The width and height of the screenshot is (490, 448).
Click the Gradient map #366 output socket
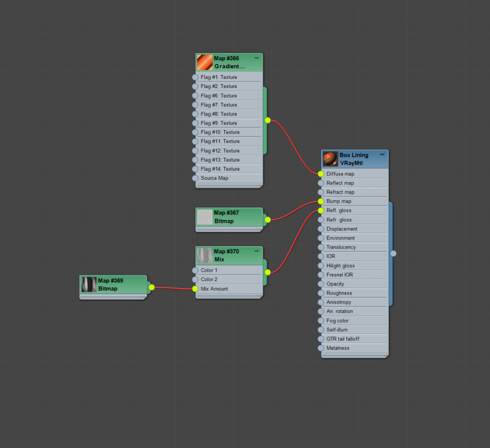click(268, 120)
